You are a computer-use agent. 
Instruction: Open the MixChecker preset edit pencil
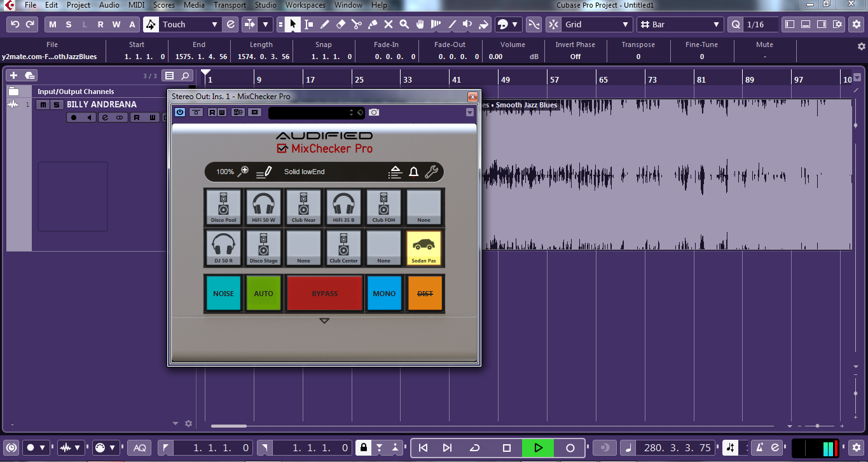click(264, 172)
